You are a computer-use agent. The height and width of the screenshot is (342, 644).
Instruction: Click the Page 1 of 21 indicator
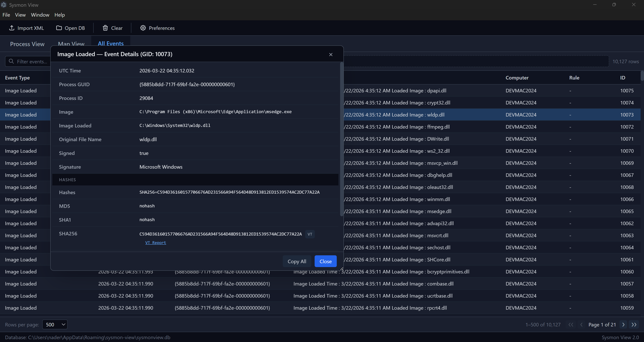coord(602,325)
